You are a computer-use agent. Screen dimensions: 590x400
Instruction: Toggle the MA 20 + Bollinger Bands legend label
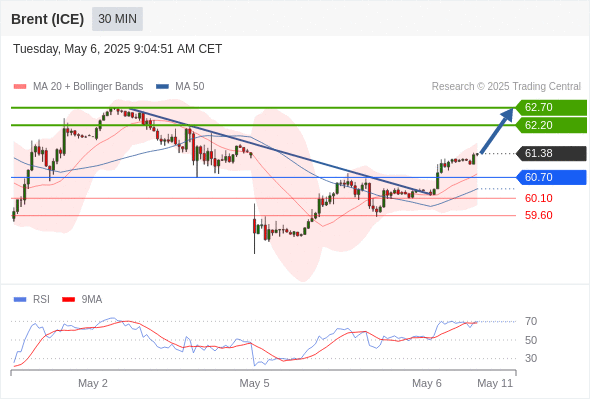[88, 87]
